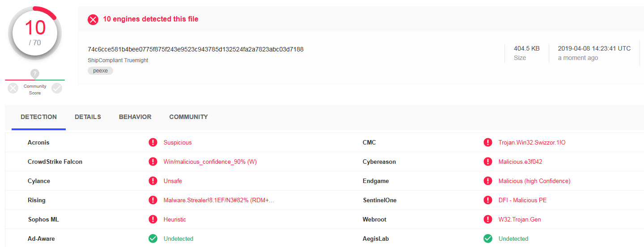Click the CMC warning alert icon
Viewport: 644px width, 247px height.
pos(488,143)
